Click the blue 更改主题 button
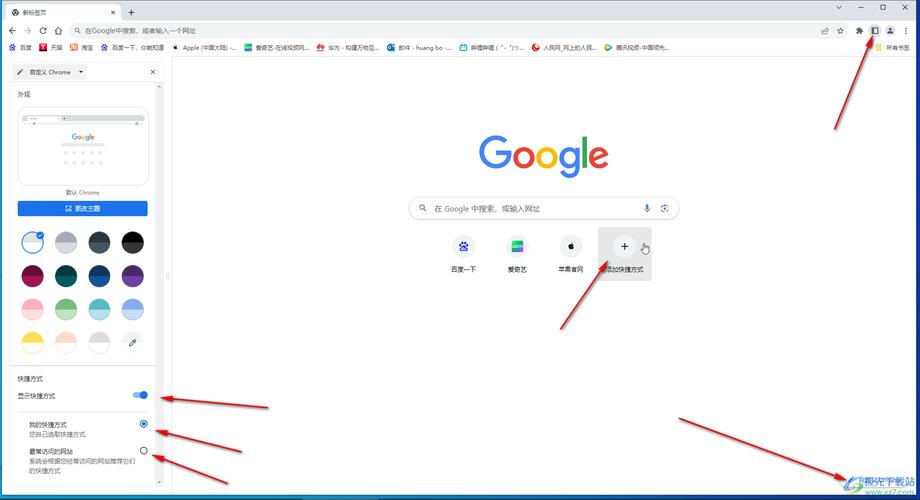Screen dimensions: 920x500 coord(83,208)
